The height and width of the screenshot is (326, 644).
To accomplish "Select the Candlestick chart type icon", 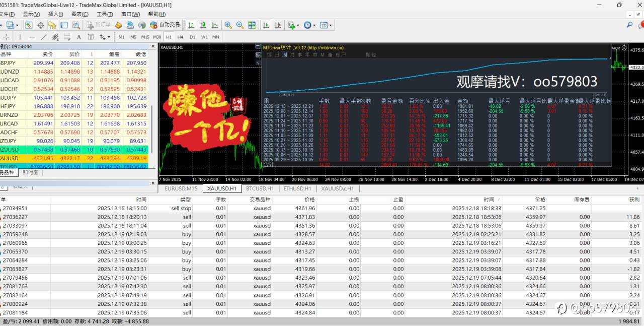I will click(202, 25).
